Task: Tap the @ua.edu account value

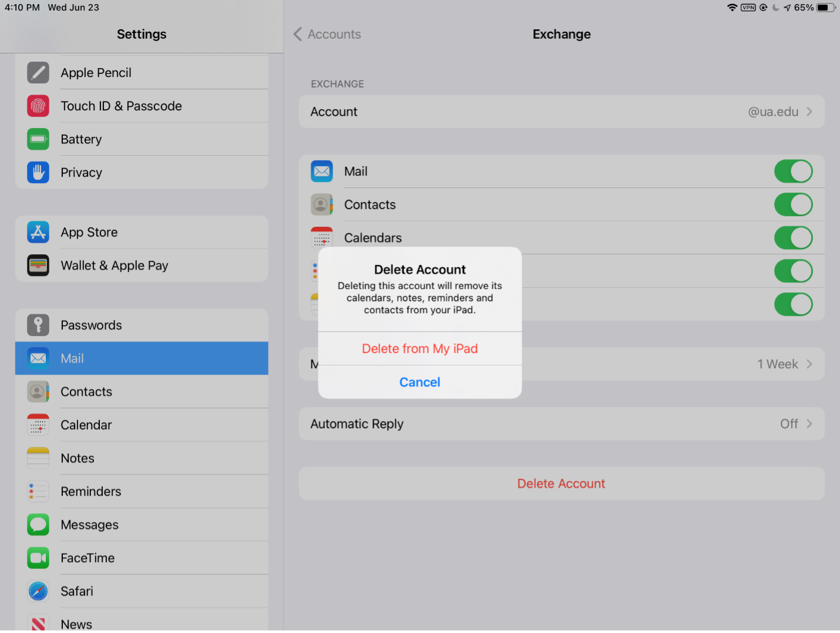Action: [773, 112]
